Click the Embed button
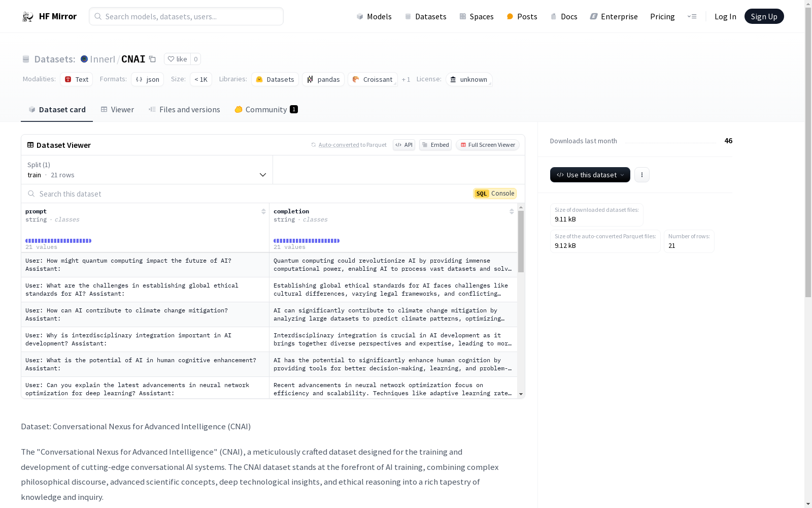Viewport: 812px width, 508px height. (x=435, y=145)
